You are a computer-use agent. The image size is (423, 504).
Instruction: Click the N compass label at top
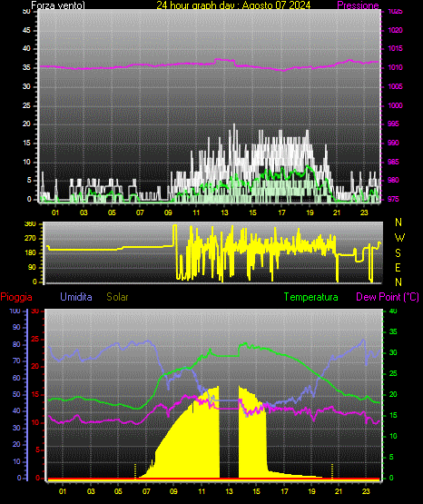398,222
